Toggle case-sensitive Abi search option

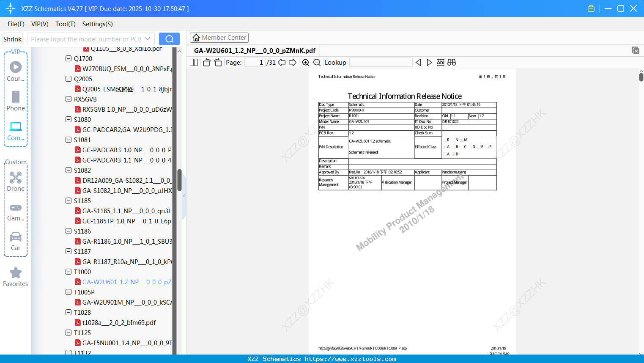point(440,62)
